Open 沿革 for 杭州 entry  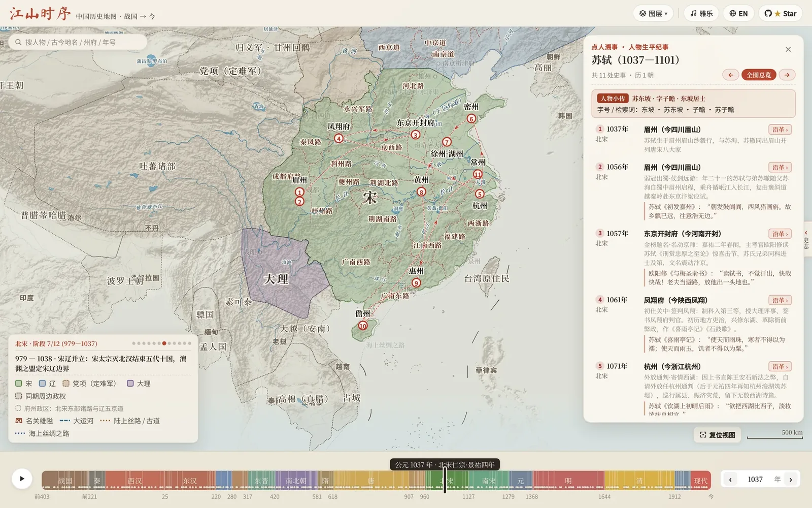click(780, 366)
